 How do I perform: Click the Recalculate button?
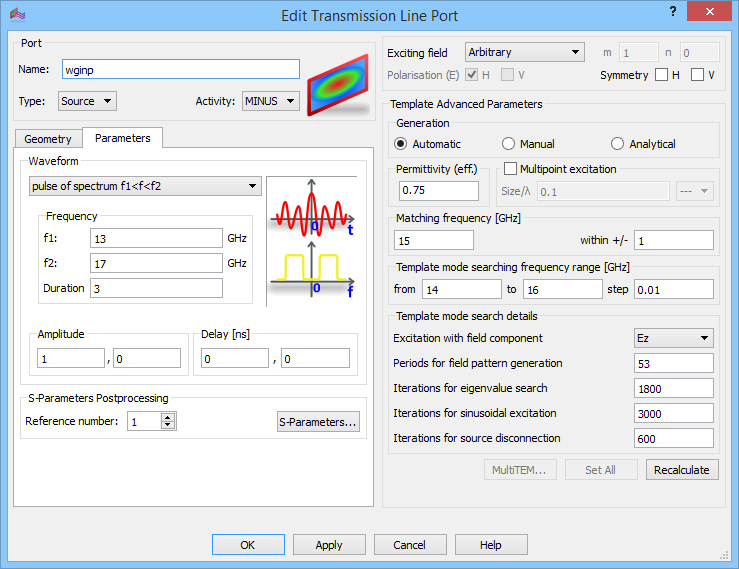[x=682, y=470]
